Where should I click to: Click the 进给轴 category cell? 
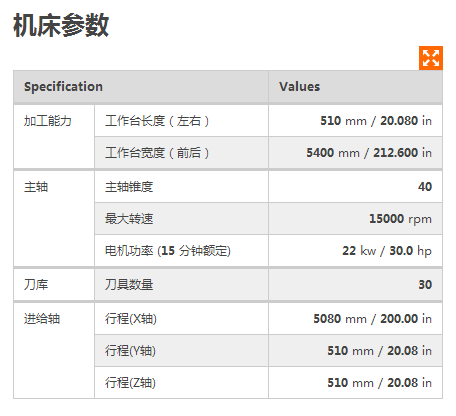tap(54, 351)
